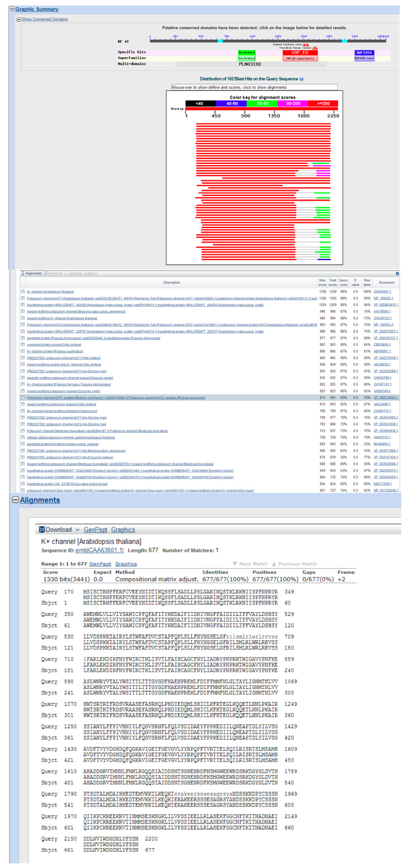
Task: Click the Download save icon in alignment panel
Action: pos(42,529)
